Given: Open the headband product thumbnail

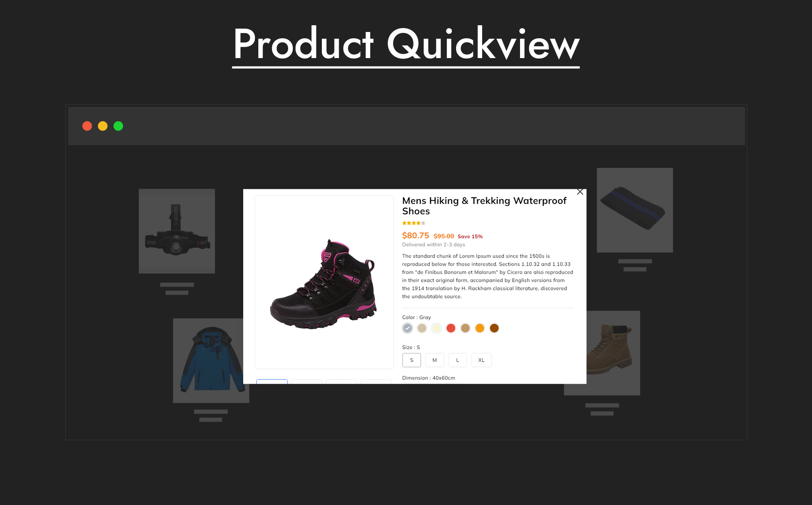Looking at the screenshot, I should point(635,210).
